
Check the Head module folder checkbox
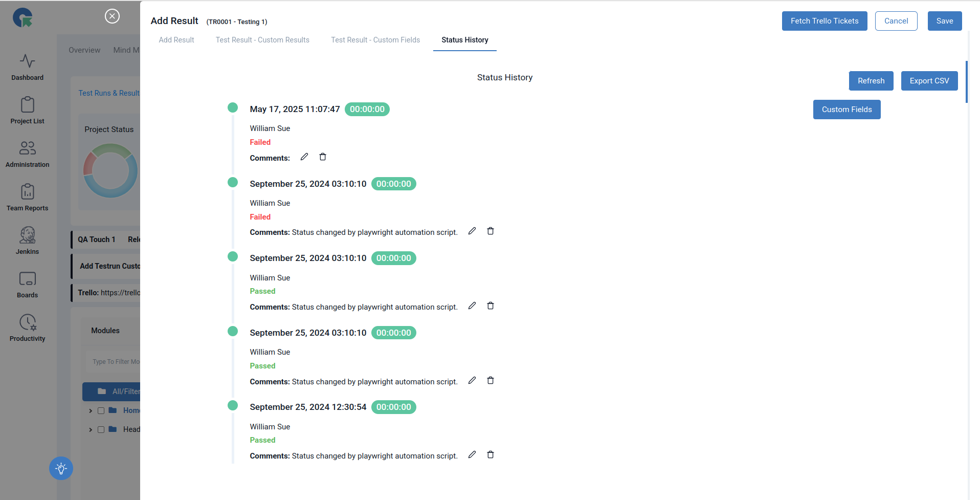[x=101, y=429]
